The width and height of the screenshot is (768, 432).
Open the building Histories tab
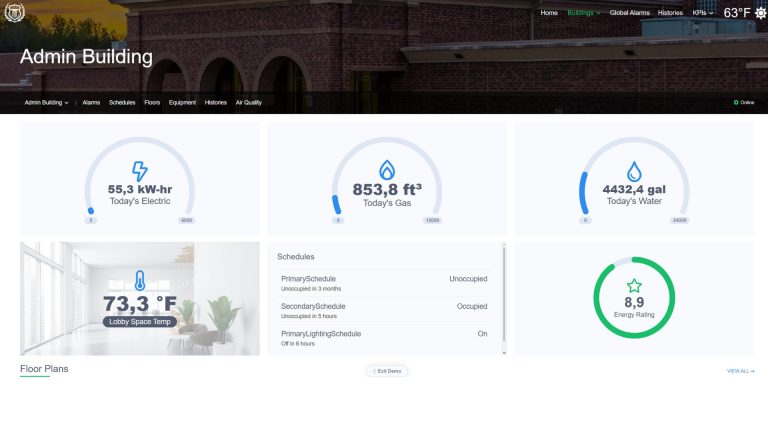(x=216, y=102)
